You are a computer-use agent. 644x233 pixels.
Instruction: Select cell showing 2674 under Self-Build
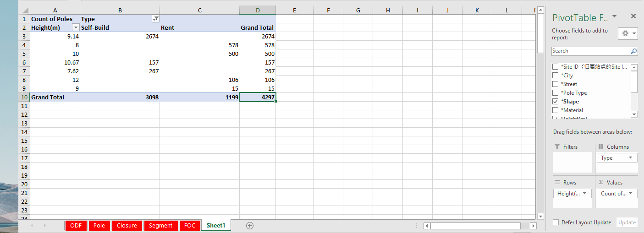120,36
